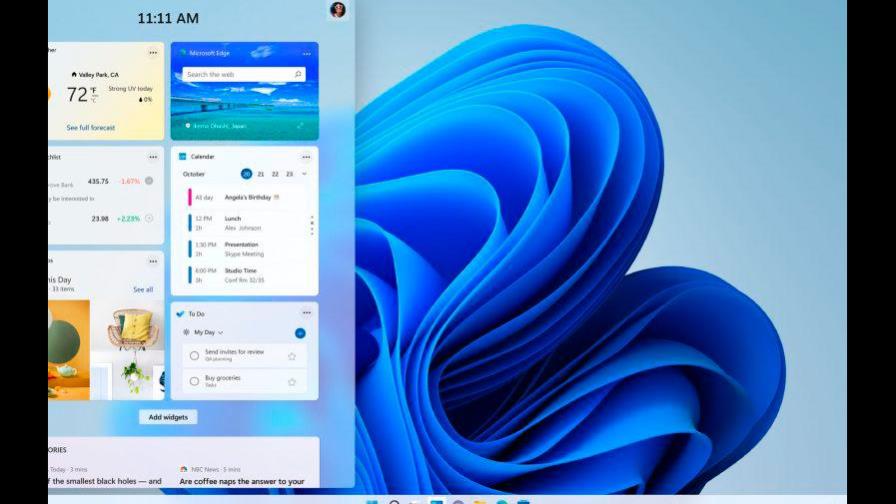This screenshot has width=896, height=504.
Task: Click the Calendar app icon
Action: tap(182, 157)
